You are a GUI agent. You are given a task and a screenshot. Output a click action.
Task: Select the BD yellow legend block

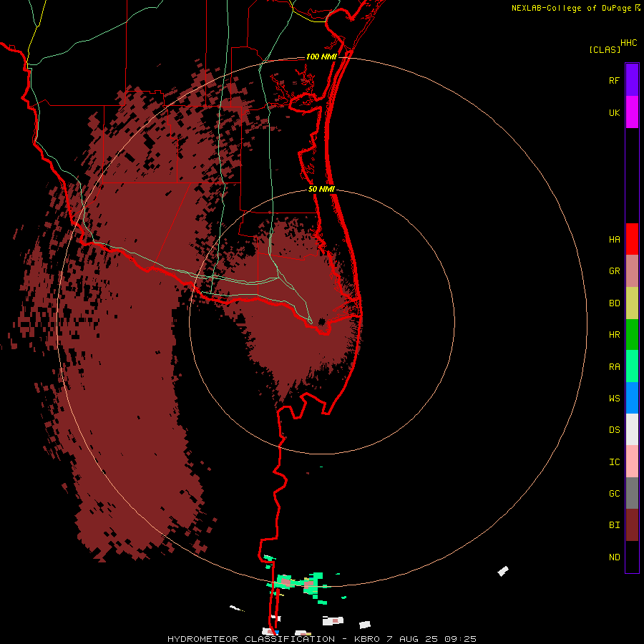tap(632, 303)
